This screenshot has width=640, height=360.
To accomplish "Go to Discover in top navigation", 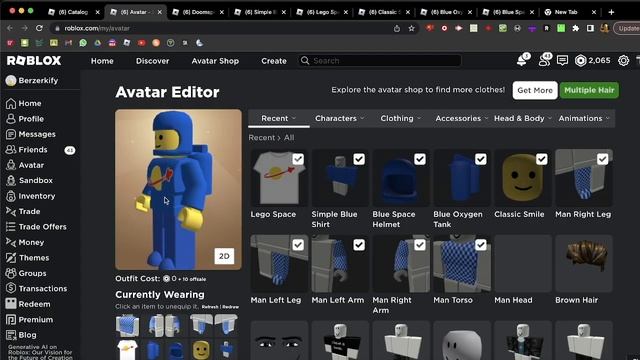I will point(152,61).
